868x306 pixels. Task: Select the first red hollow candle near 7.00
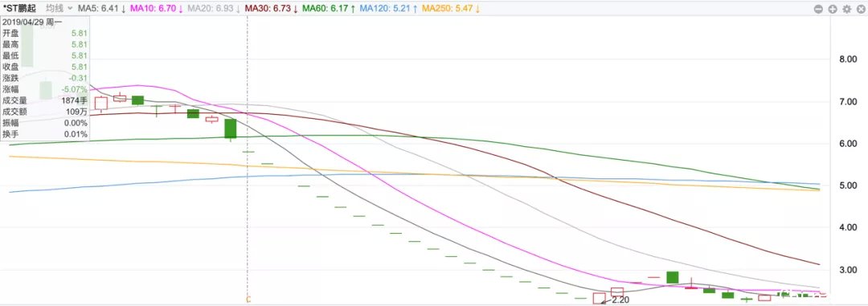pyautogui.click(x=100, y=103)
